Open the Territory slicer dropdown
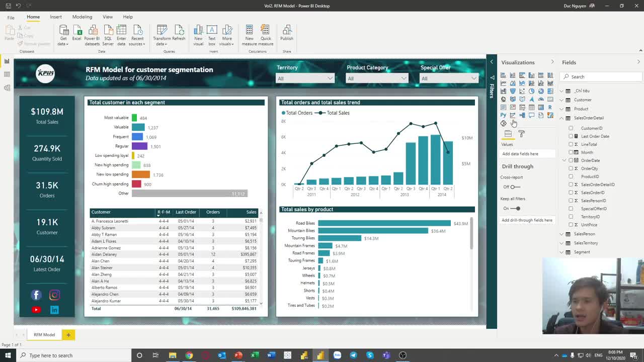Screen dimensions: 644x362 305,78
